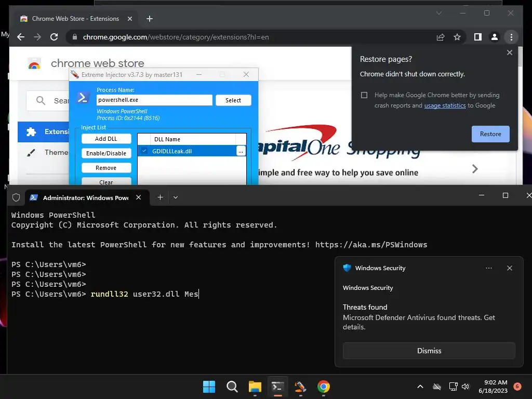The height and width of the screenshot is (399, 532).
Task: Go back in Chrome
Action: (21, 37)
